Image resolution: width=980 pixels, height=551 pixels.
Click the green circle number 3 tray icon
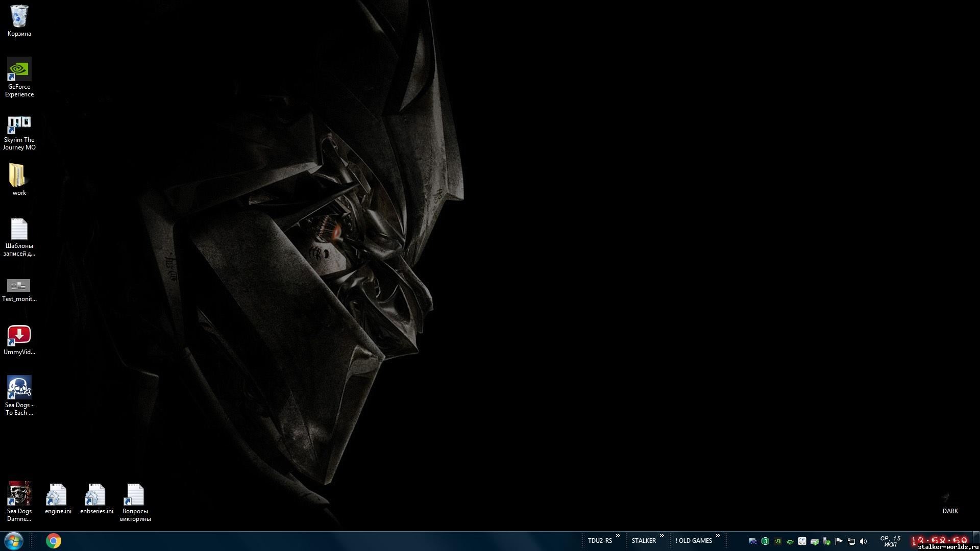click(x=765, y=541)
